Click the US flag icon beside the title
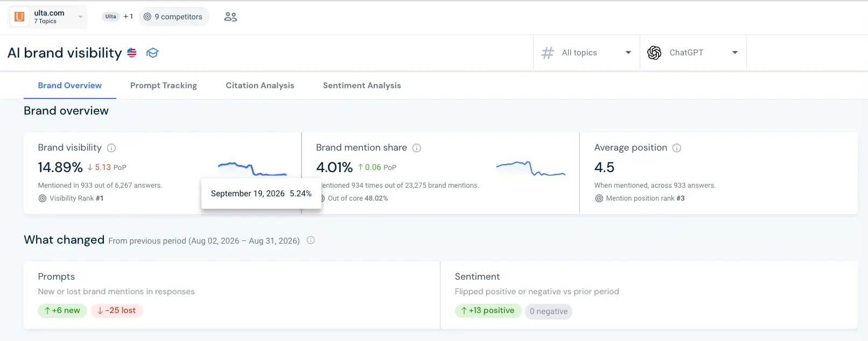Image resolution: width=868 pixels, height=341 pixels. point(132,53)
